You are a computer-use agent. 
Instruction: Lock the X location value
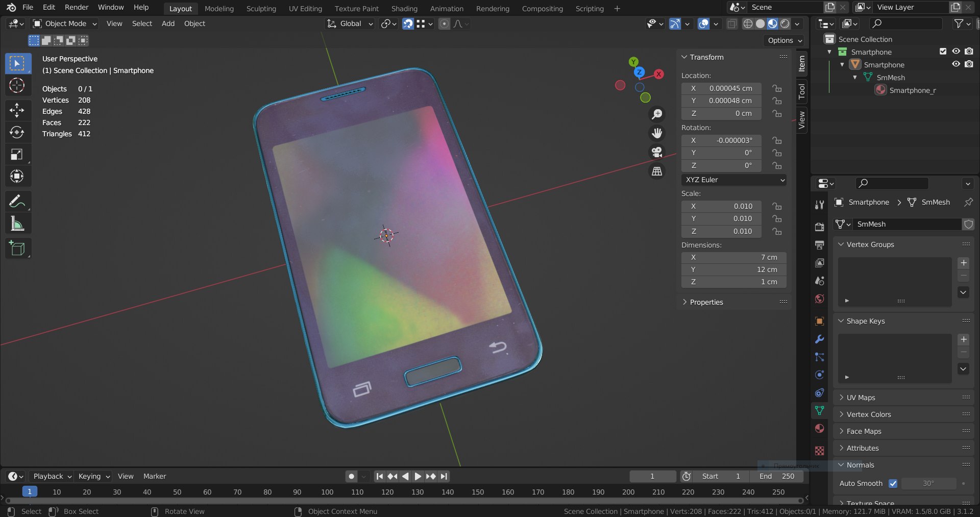tap(777, 88)
